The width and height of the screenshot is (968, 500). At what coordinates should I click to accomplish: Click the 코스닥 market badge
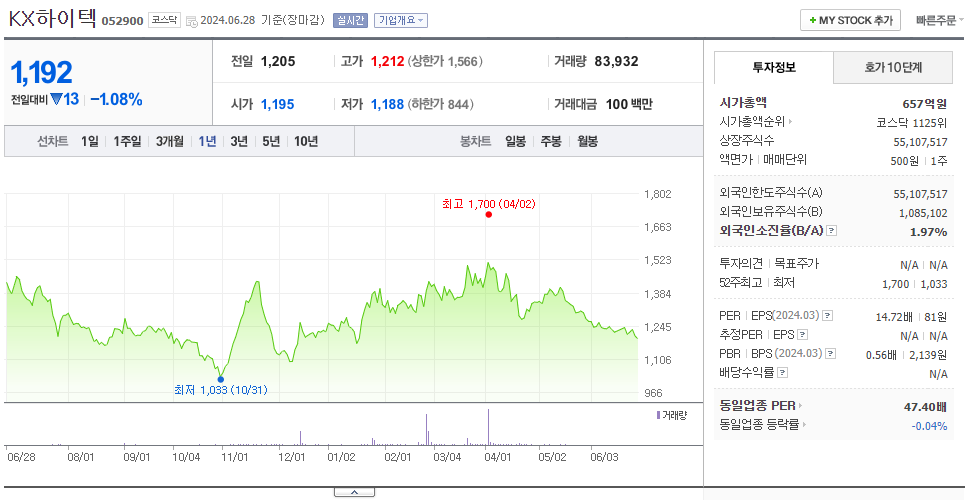(165, 20)
